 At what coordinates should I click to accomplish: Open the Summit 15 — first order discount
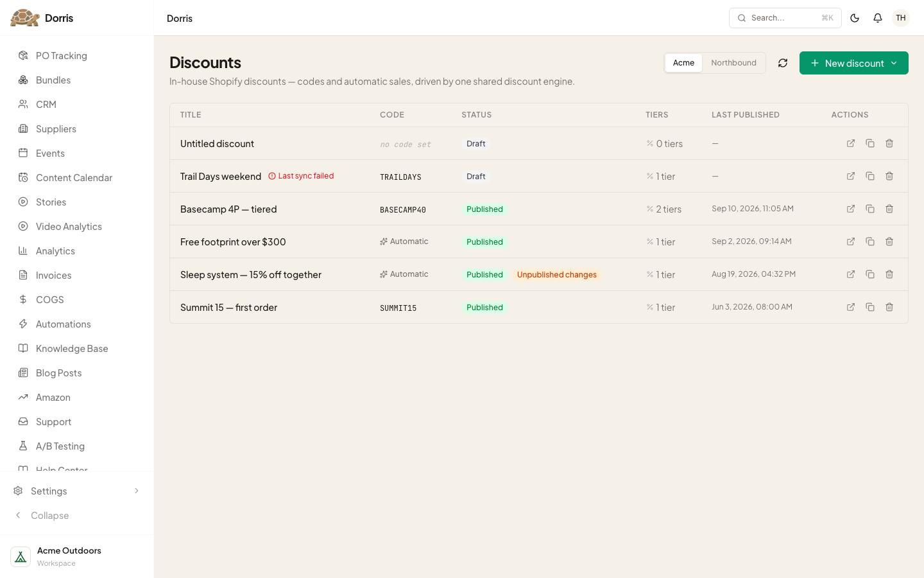pos(228,308)
